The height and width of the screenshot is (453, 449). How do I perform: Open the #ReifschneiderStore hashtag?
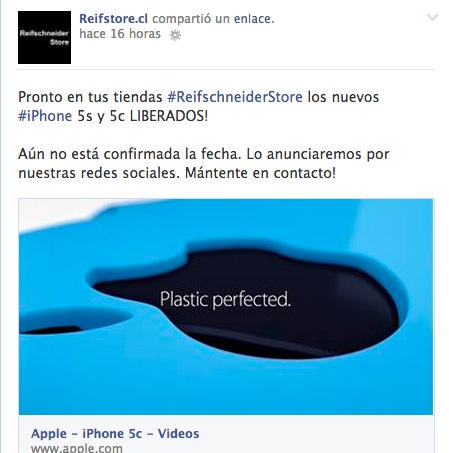coord(235,97)
